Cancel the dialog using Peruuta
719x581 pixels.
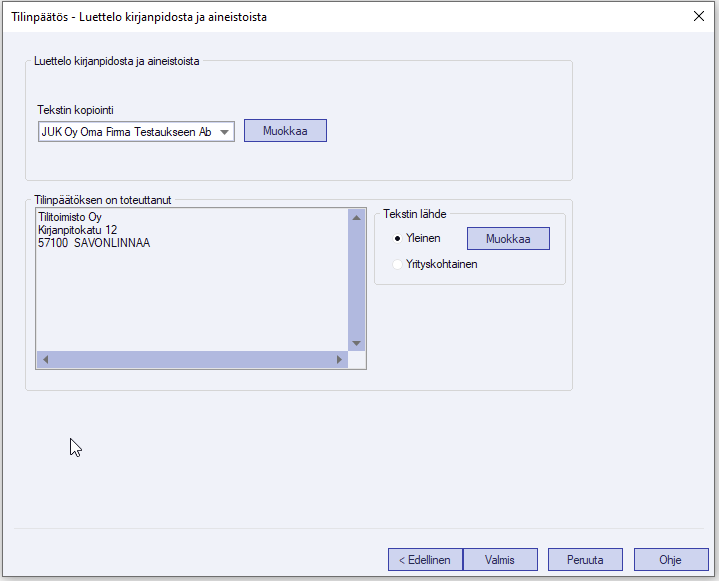point(585,560)
